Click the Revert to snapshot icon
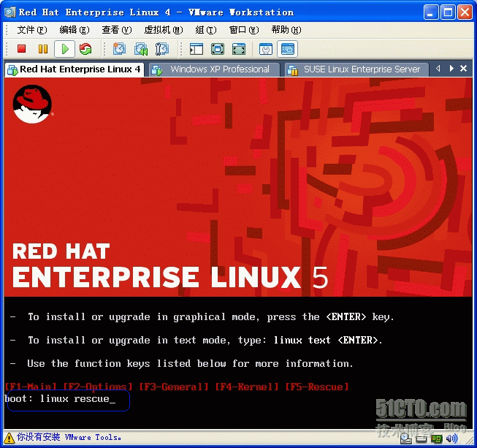 [x=141, y=49]
